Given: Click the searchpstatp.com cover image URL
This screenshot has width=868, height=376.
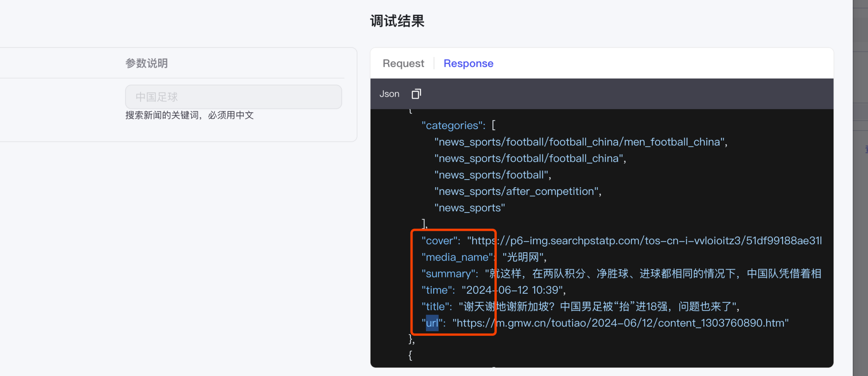Looking at the screenshot, I should pyautogui.click(x=644, y=240).
